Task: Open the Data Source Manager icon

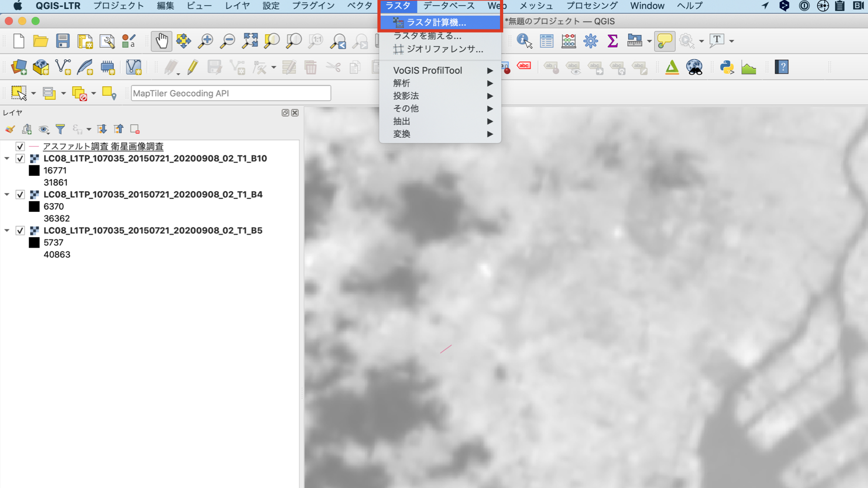Action: (19, 67)
